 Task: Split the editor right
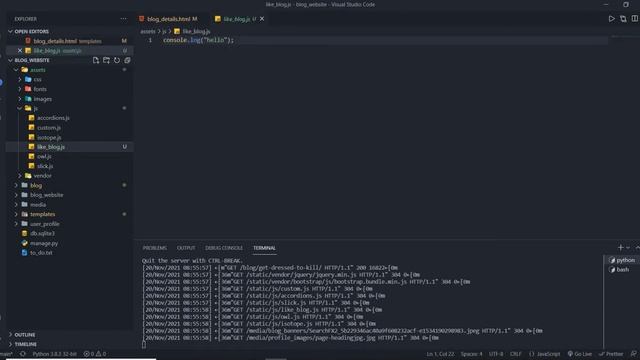click(635, 19)
